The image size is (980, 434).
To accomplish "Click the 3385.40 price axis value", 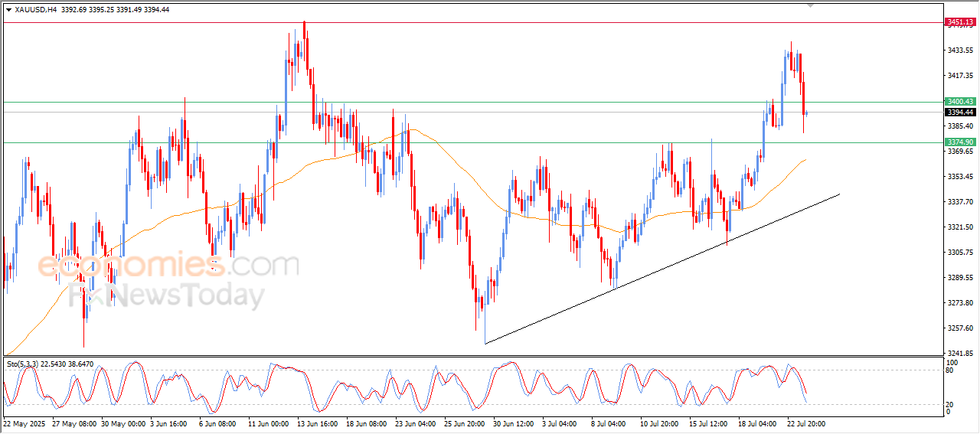I will (x=960, y=126).
